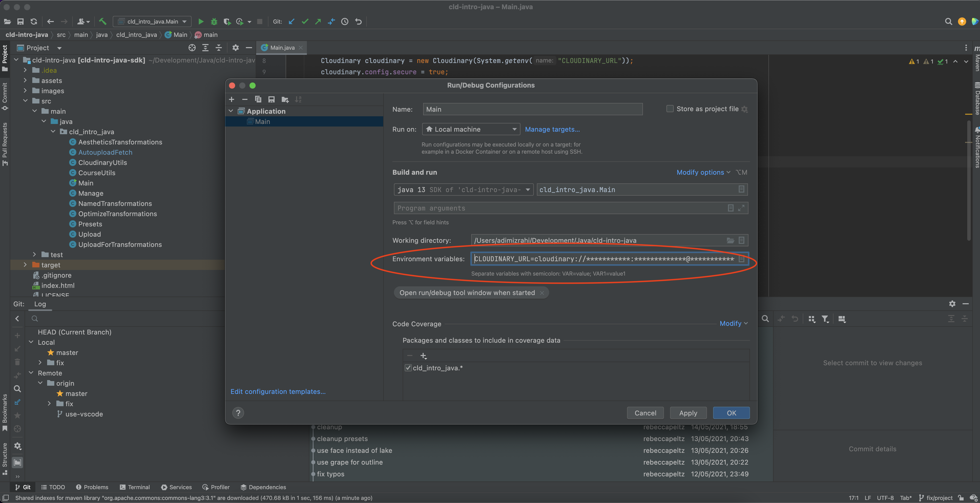Switch to the Main.java editor tab
980x503 pixels.
[282, 48]
